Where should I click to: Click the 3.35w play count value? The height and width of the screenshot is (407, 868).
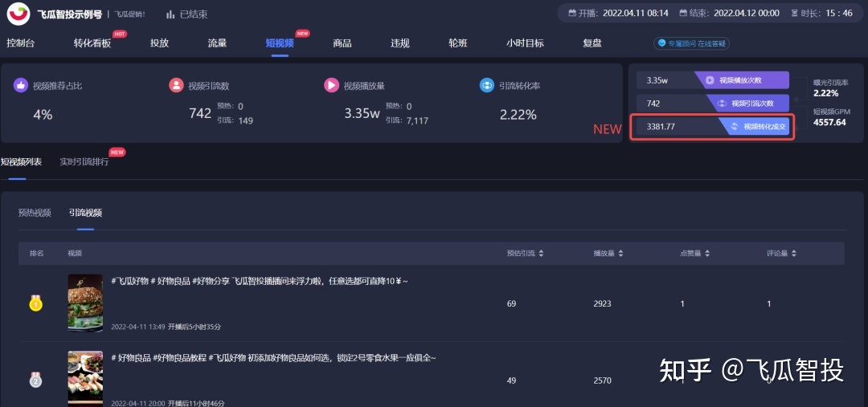coord(362,114)
